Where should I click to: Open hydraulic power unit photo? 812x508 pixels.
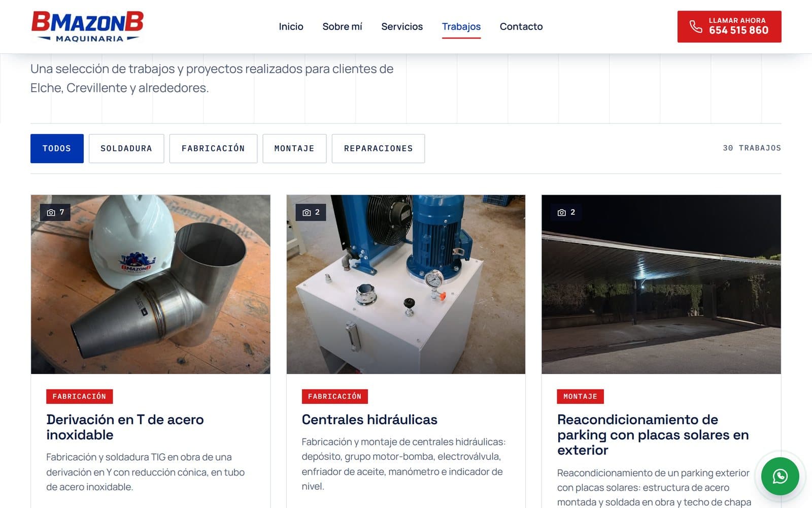[x=406, y=284]
